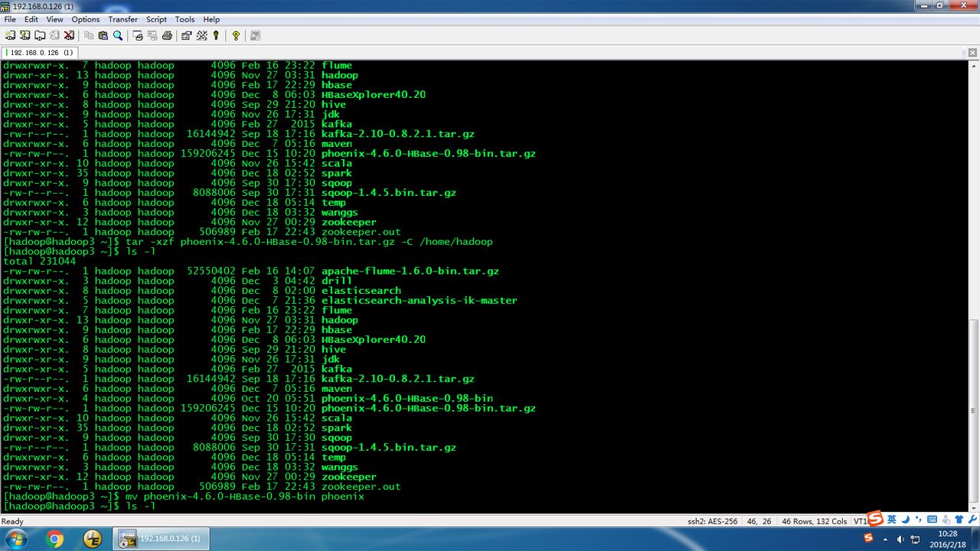Click the drill directory name
This screenshot has height=551, width=980.
tap(337, 281)
